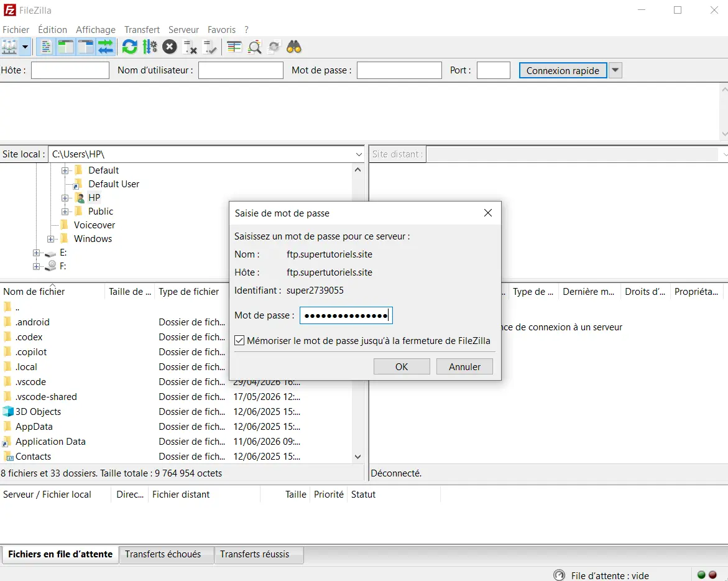Toggle the local directory tree icon
This screenshot has height=581, width=728.
point(65,47)
